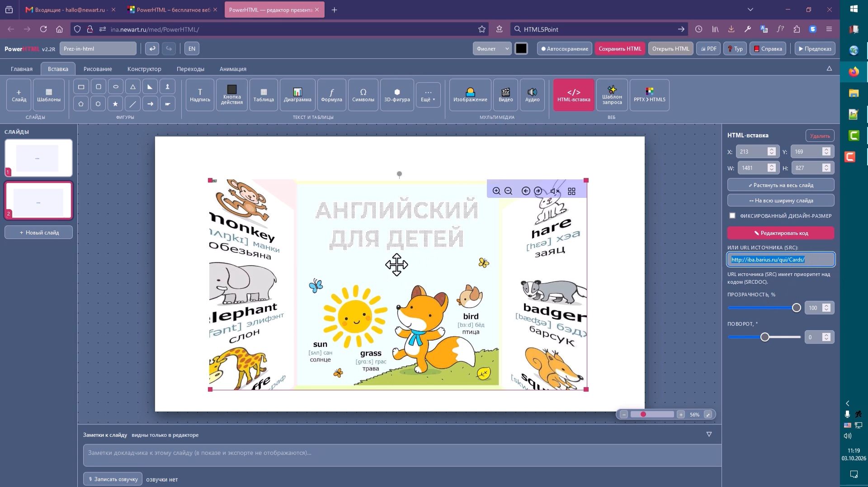Open grid view in embedded frame toolbar
This screenshot has width=868, height=487.
(571, 191)
